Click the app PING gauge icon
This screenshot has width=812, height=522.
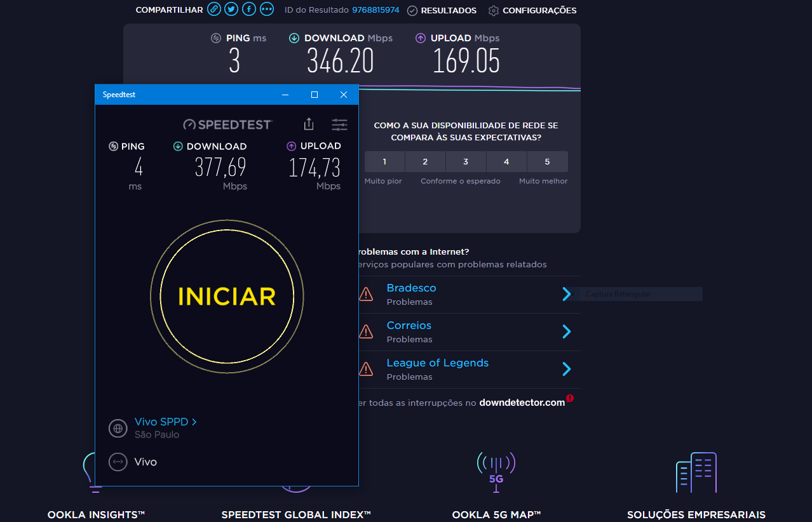click(114, 146)
